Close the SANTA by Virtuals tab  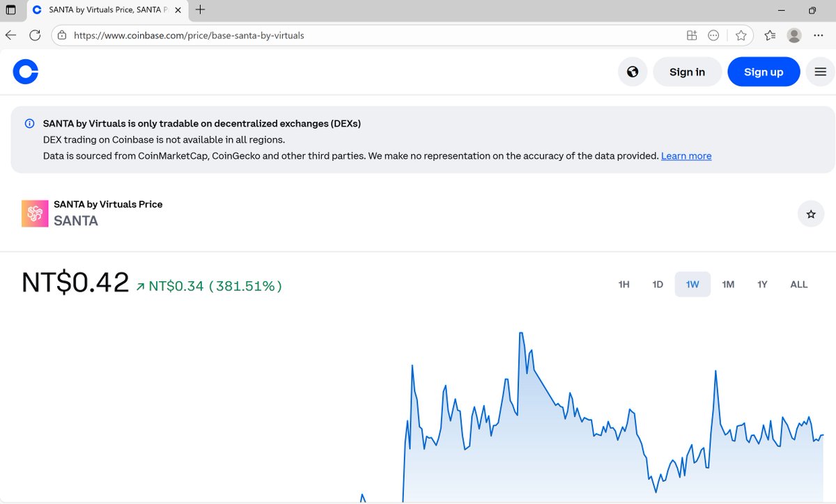coord(176,10)
